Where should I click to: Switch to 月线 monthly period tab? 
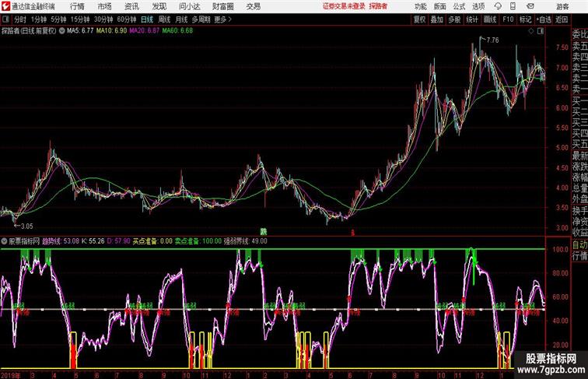pyautogui.click(x=181, y=19)
